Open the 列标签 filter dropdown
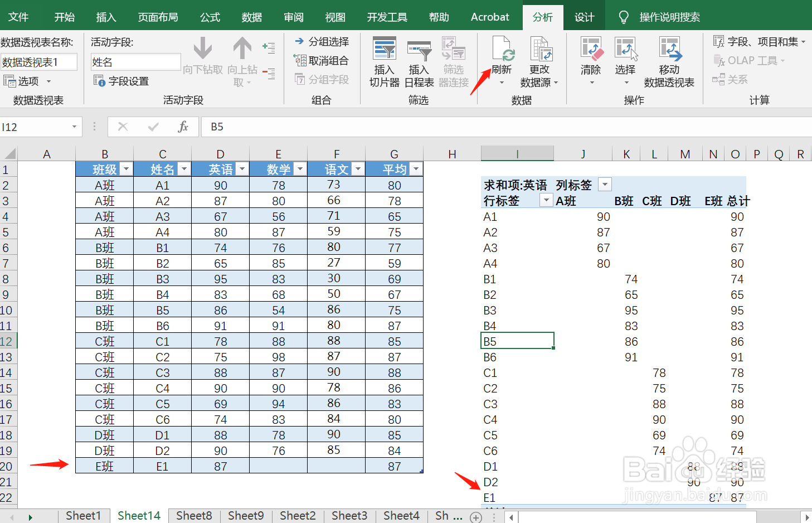Screen dimensions: 812x523 605,184
